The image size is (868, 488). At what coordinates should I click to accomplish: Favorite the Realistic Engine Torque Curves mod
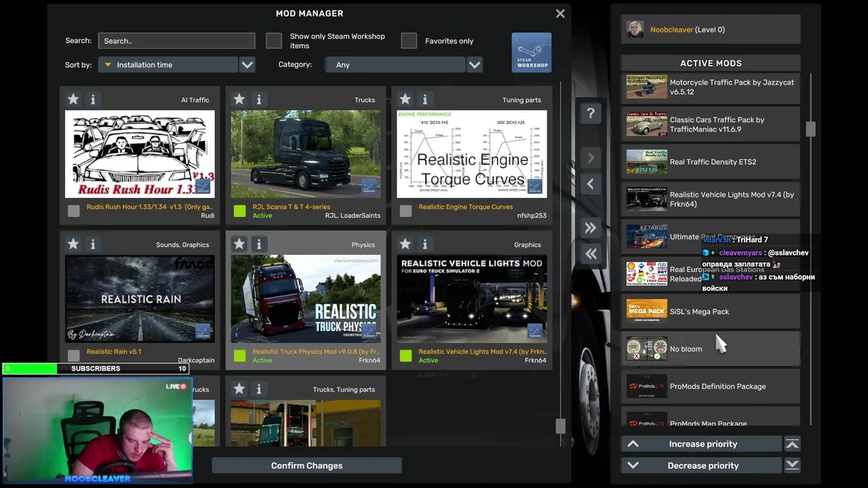405,99
